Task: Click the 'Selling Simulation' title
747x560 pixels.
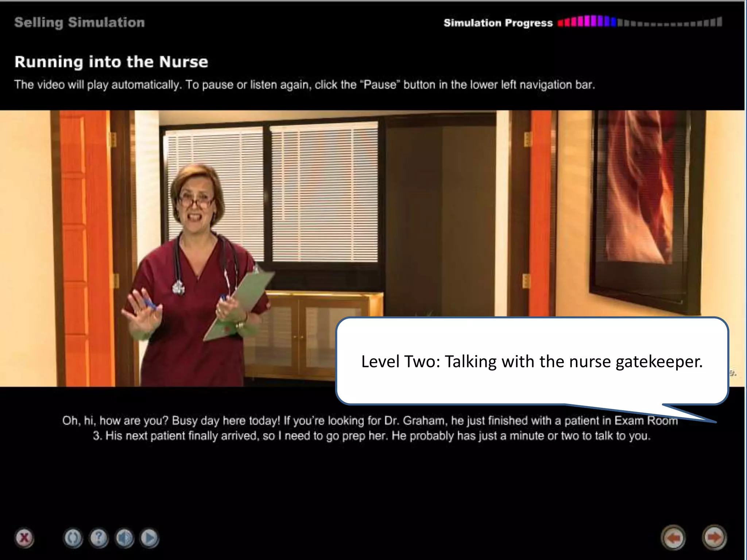Action: [80, 23]
